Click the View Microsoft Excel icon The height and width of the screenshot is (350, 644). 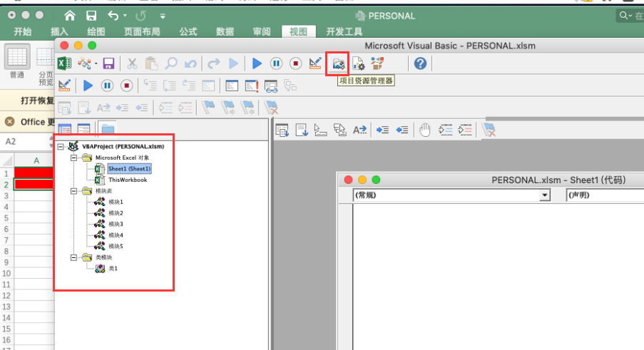64,63
